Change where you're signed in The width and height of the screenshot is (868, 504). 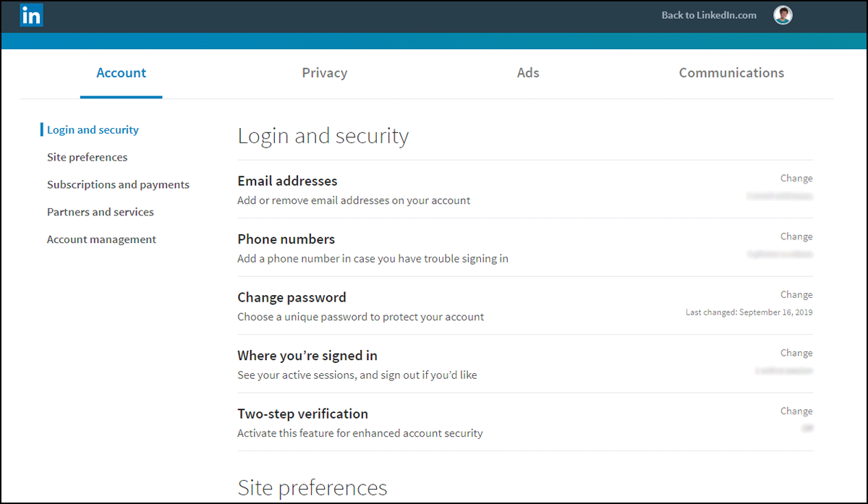click(x=796, y=353)
